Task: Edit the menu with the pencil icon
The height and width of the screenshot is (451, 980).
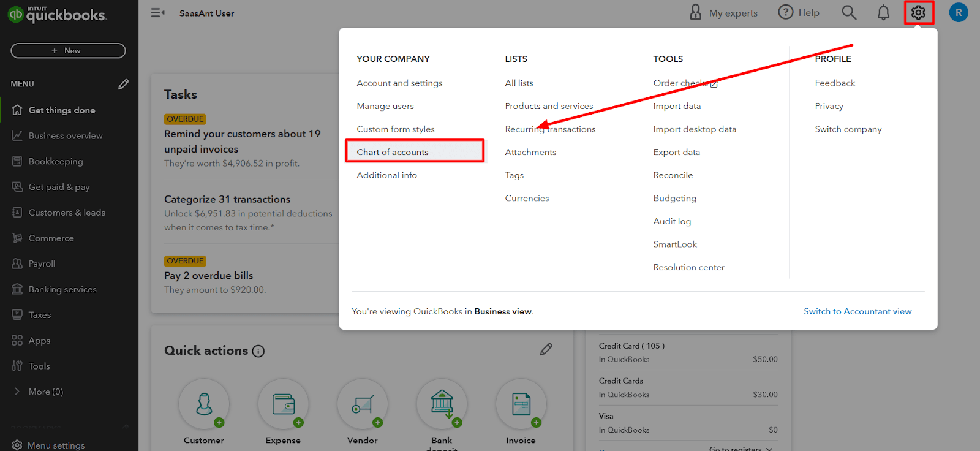Action: tap(123, 84)
